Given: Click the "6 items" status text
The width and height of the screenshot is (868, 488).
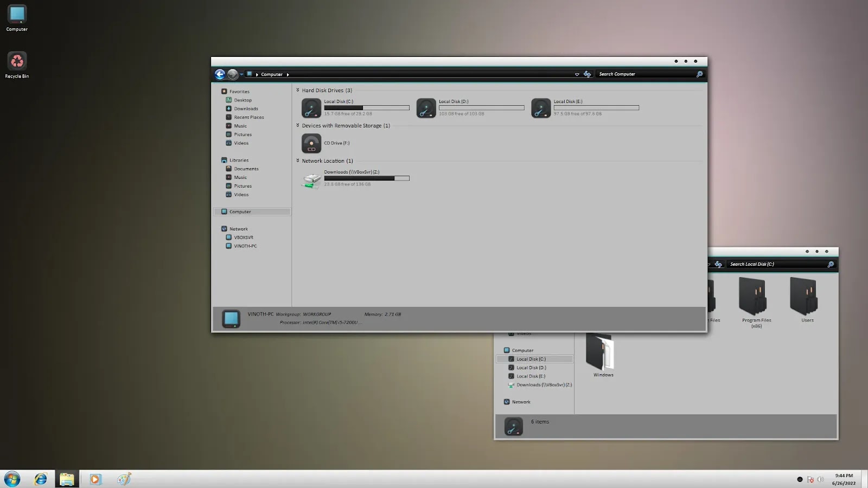Looking at the screenshot, I should [x=540, y=422].
